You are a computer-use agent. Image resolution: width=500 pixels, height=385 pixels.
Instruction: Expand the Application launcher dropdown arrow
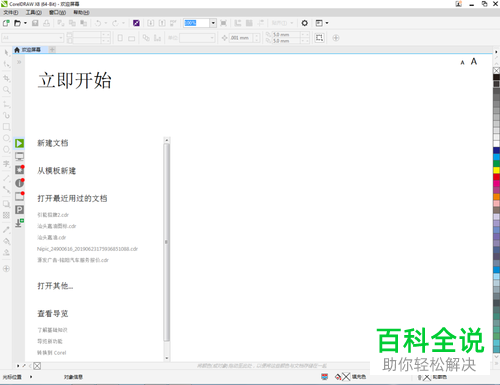327,23
